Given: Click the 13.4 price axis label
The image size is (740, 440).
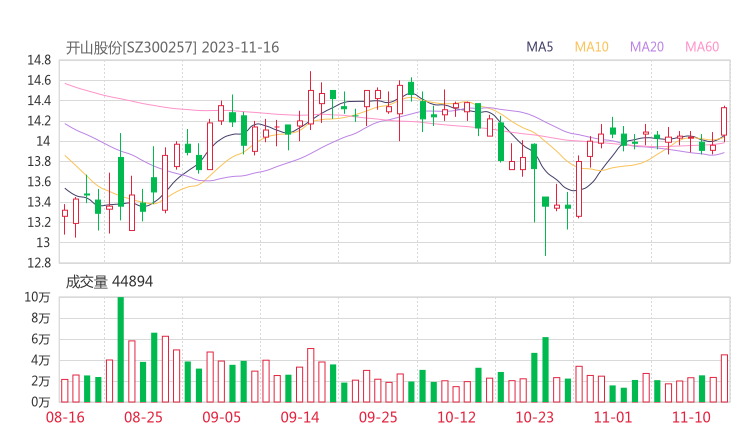Looking at the screenshot, I should coord(39,202).
